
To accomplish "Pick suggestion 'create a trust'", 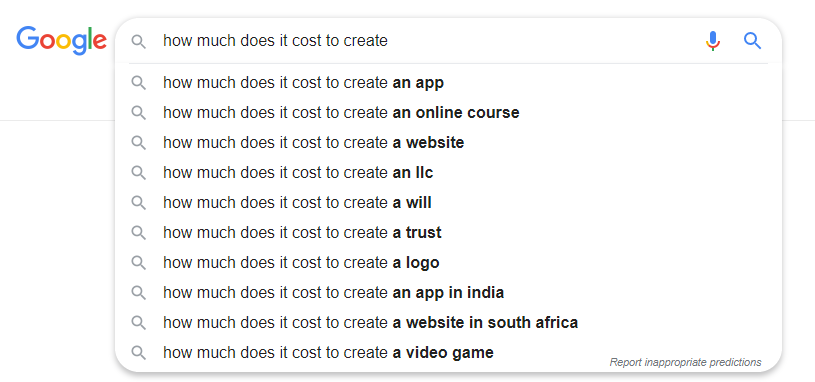I will click(448, 232).
